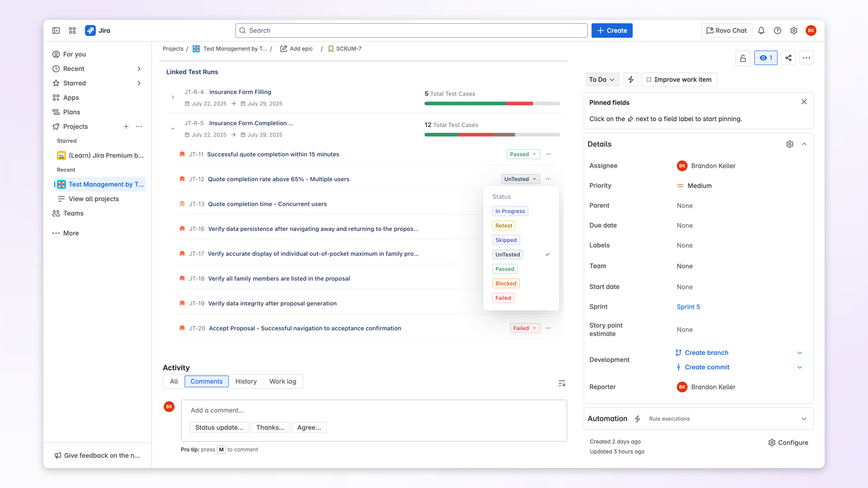Open Details configuration gear
The image size is (868, 488).
[x=790, y=144]
